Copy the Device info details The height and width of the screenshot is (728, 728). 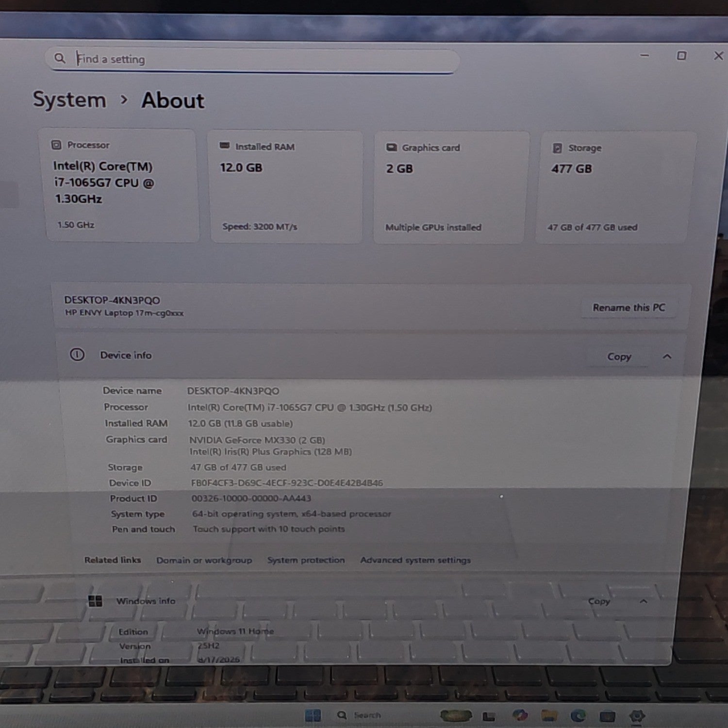[619, 357]
